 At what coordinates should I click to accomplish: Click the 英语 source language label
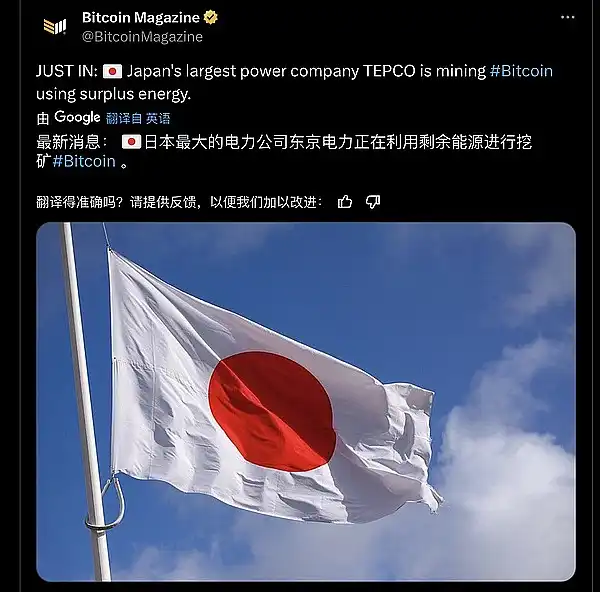(158, 118)
